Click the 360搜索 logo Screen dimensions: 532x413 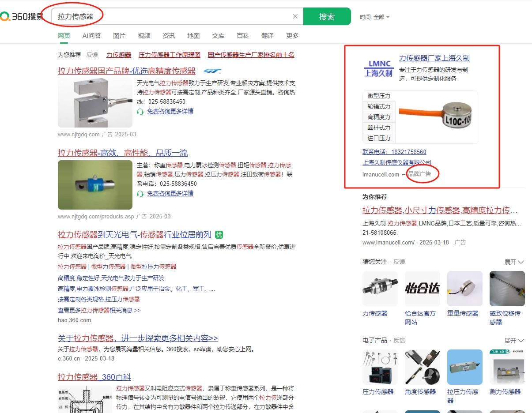pyautogui.click(x=22, y=17)
